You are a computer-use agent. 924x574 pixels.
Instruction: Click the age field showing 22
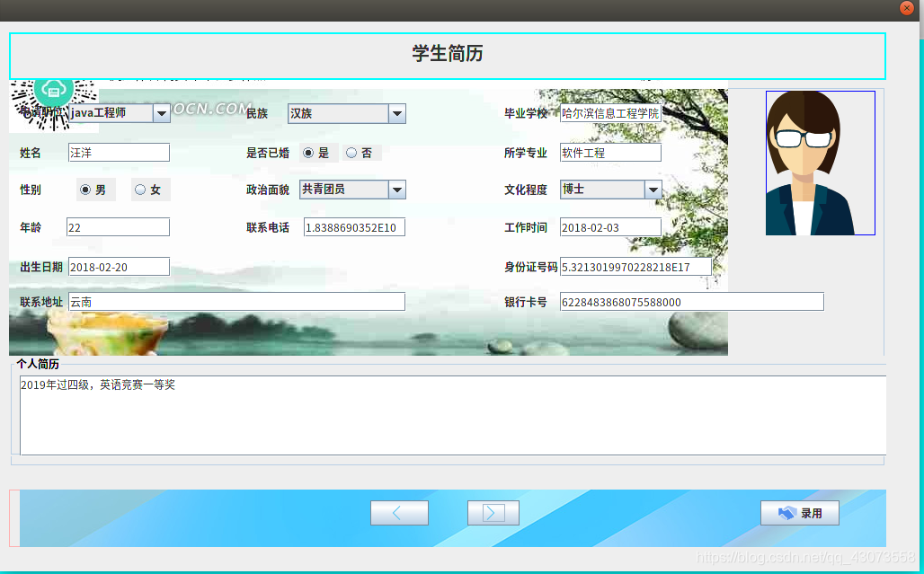pos(118,226)
